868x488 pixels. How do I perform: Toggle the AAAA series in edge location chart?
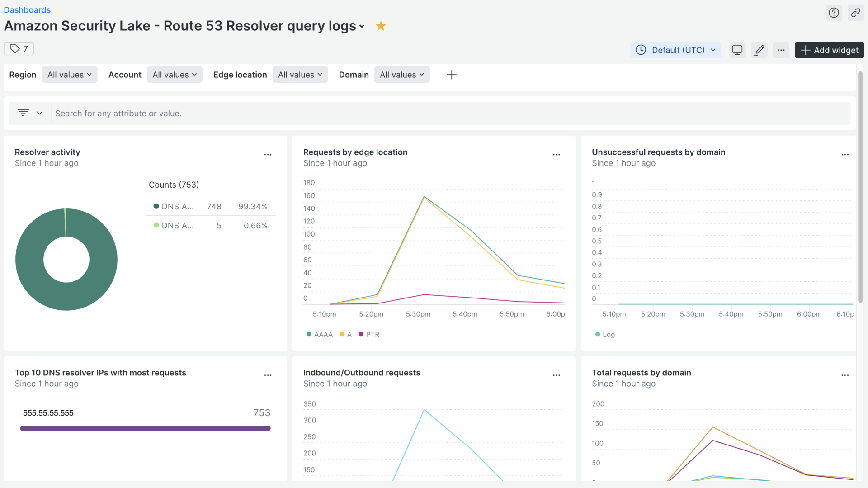pyautogui.click(x=320, y=334)
